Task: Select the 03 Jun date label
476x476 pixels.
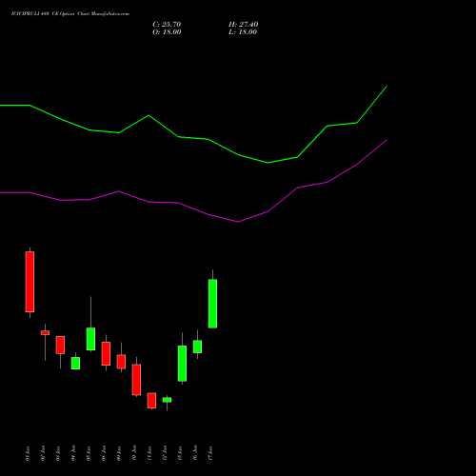Action: (x=58, y=453)
